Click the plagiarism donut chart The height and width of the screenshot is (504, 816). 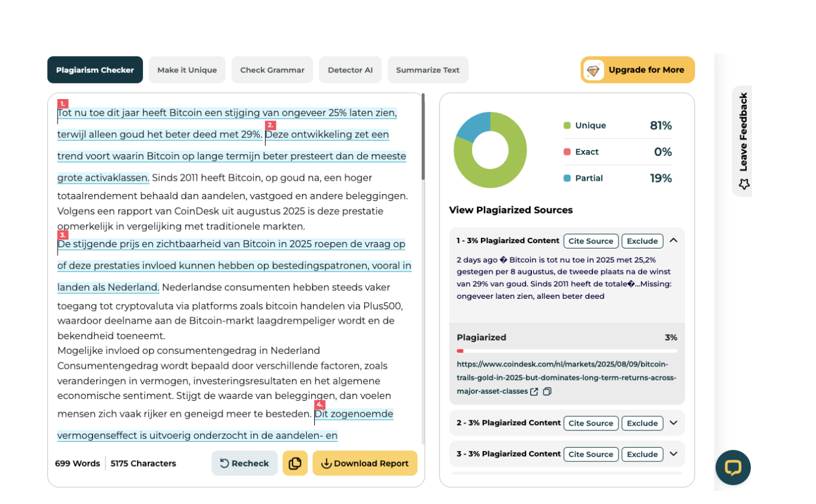[490, 149]
